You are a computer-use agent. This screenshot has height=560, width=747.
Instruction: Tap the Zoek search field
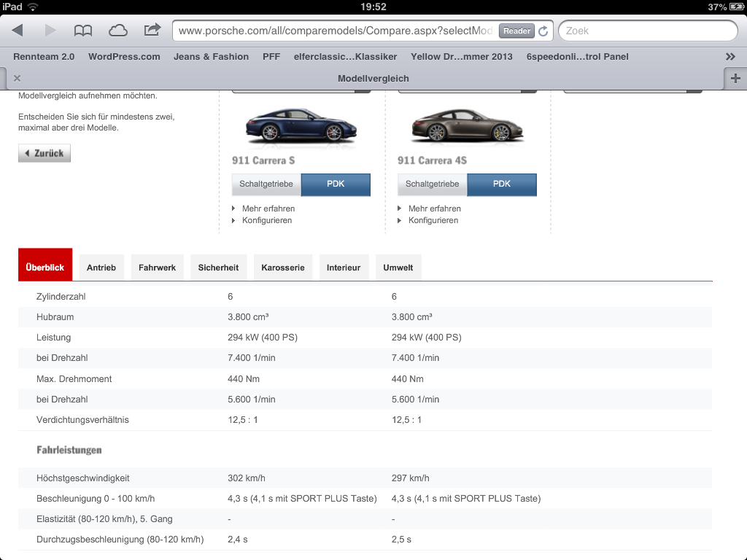[648, 31]
